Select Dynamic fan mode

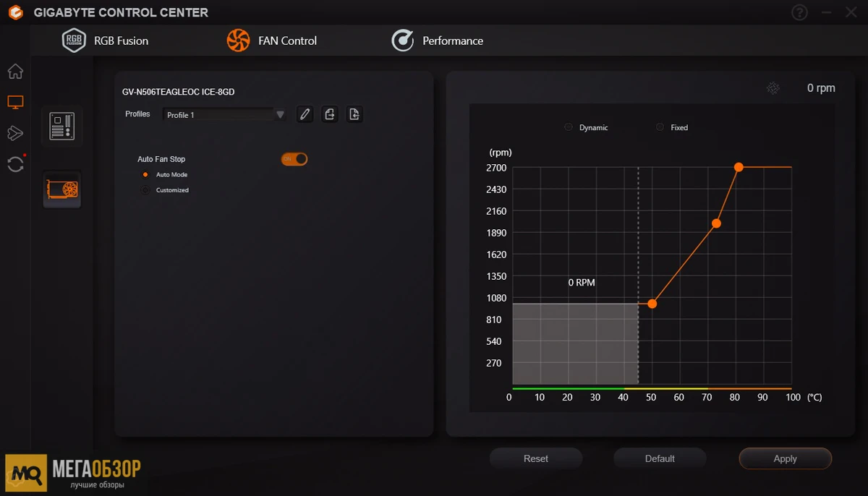pyautogui.click(x=569, y=127)
